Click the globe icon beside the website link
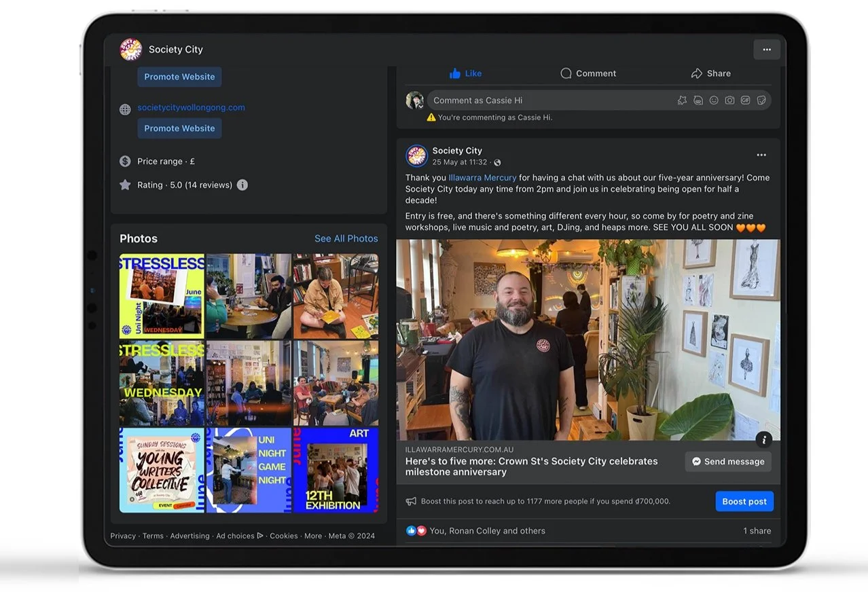Screen dimensions: 868x607 click(125, 109)
